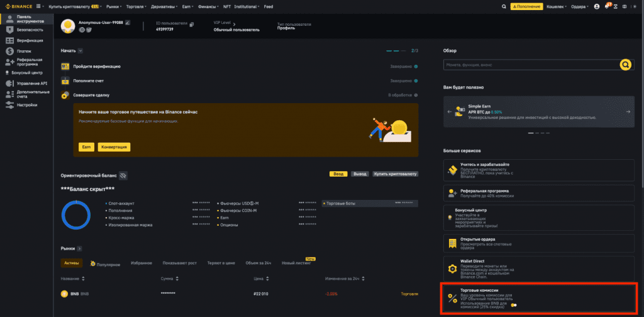Select the Показывают рост tab

tap(180, 263)
